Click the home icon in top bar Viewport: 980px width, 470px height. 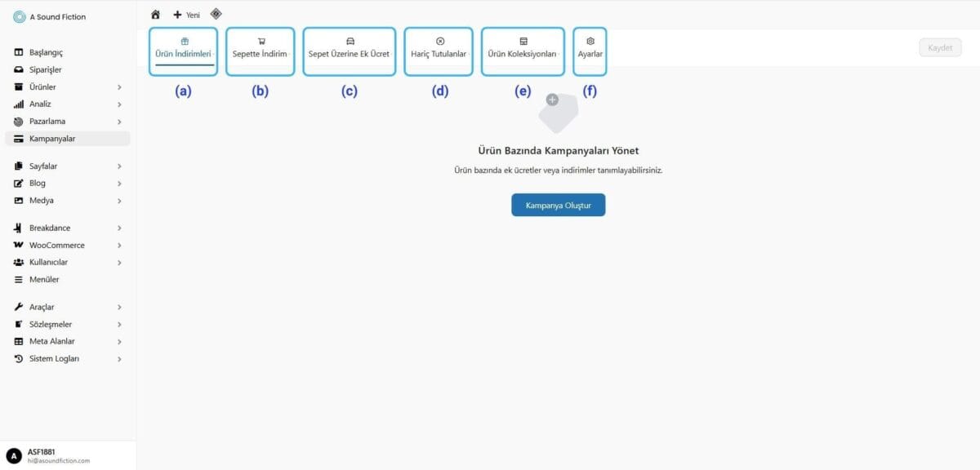155,15
